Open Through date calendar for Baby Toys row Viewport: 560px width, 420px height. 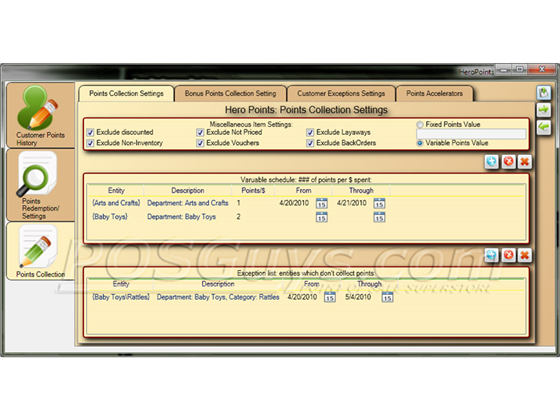(379, 217)
